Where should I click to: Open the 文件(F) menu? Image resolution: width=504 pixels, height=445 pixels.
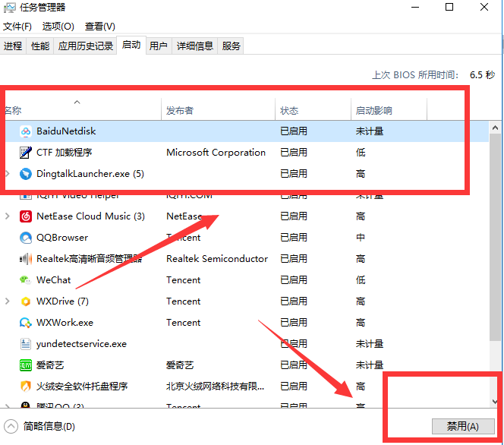pyautogui.click(x=17, y=27)
